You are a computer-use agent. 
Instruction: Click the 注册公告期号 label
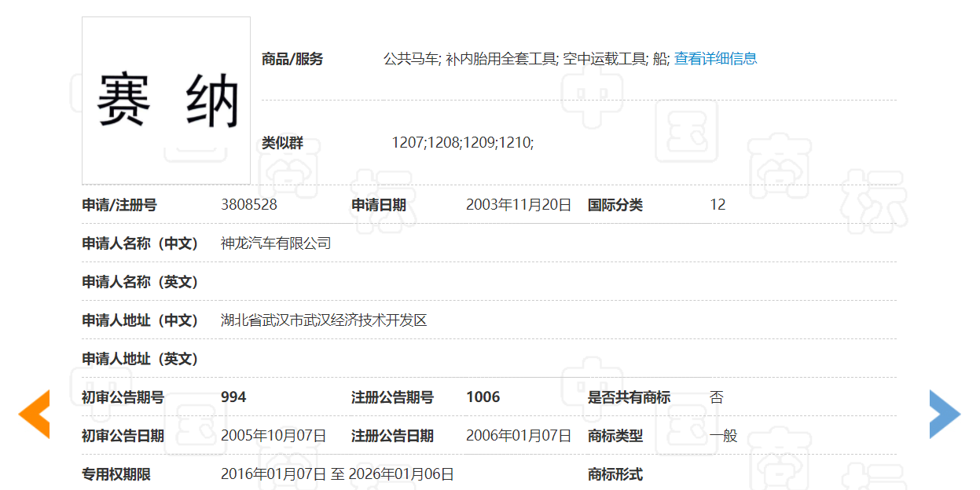point(392,397)
